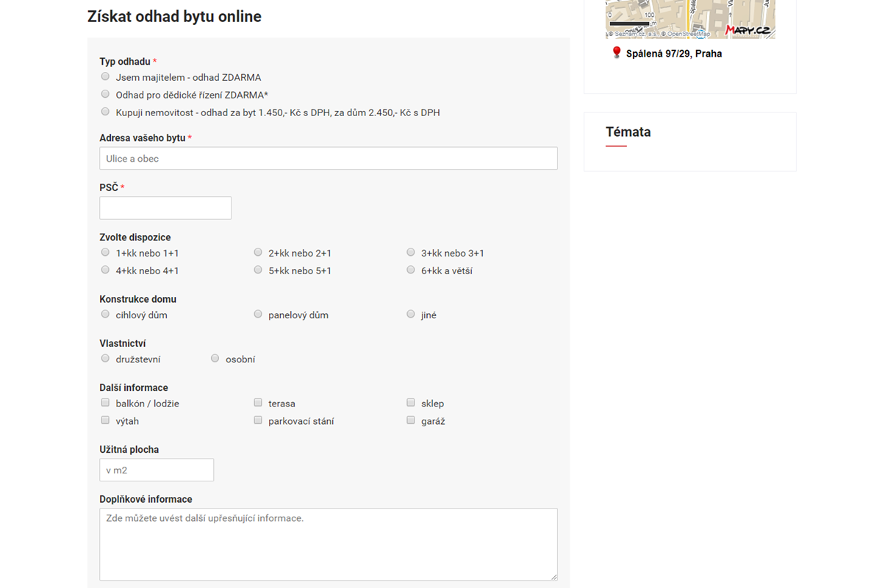The image size is (882, 588).
Task: Select 'cihlový dům' construction type
Action: [x=105, y=314]
